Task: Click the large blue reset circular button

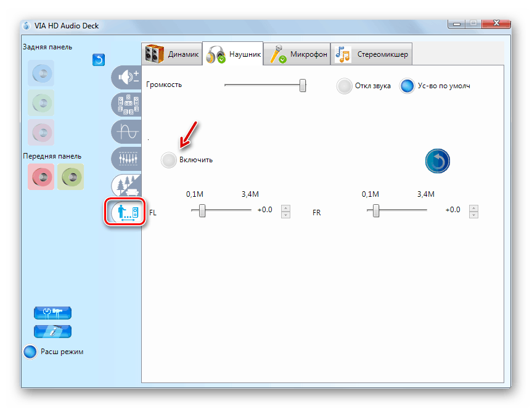Action: [x=438, y=161]
